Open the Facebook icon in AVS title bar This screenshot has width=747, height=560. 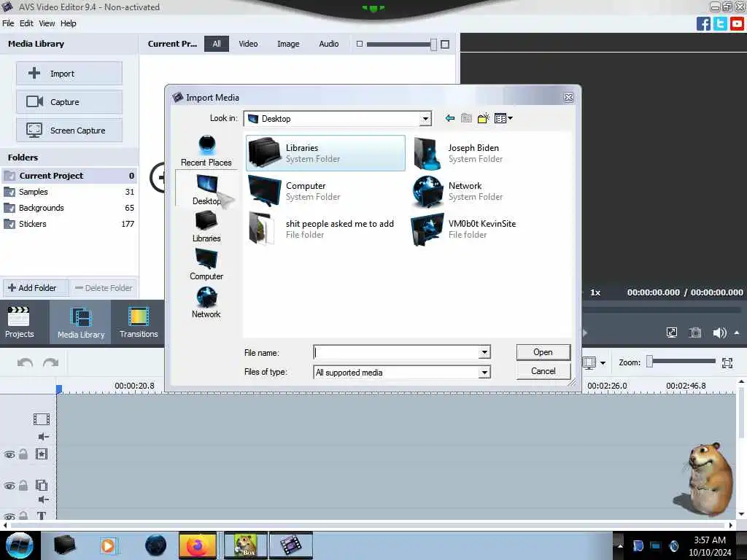[703, 23]
